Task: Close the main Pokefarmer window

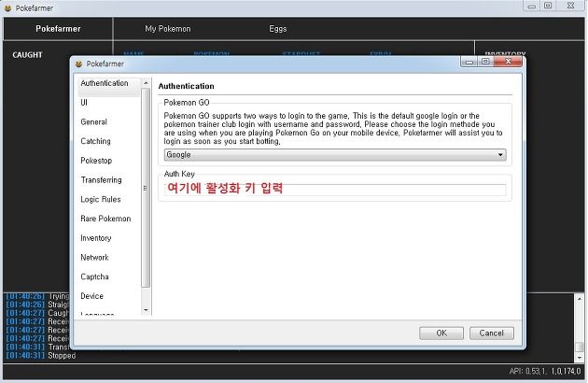Action: (570, 6)
